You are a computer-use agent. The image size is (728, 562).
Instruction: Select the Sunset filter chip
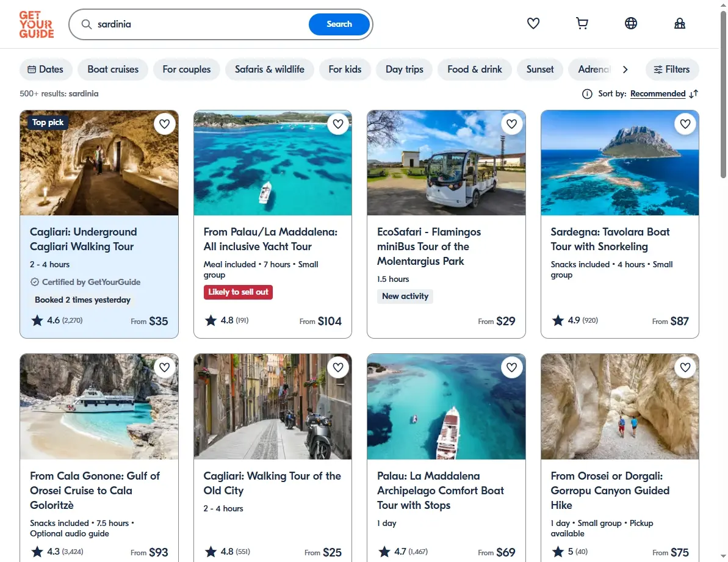pos(540,69)
